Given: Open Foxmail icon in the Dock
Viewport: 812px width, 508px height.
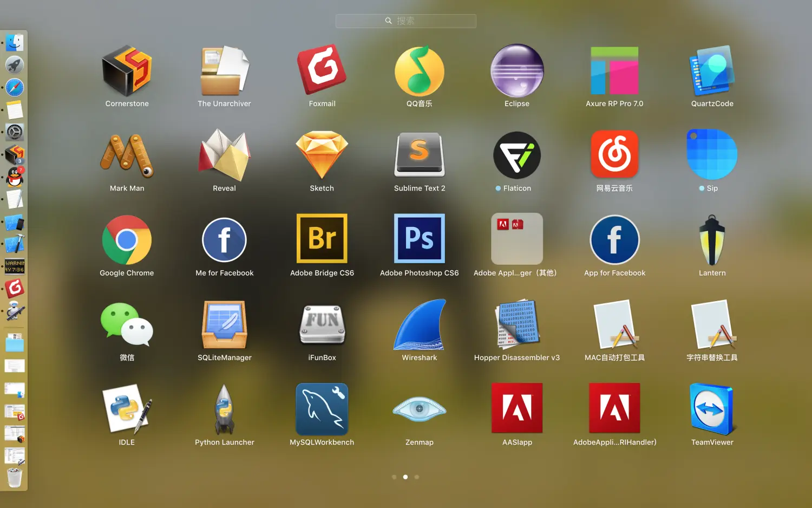Looking at the screenshot, I should [x=15, y=289].
